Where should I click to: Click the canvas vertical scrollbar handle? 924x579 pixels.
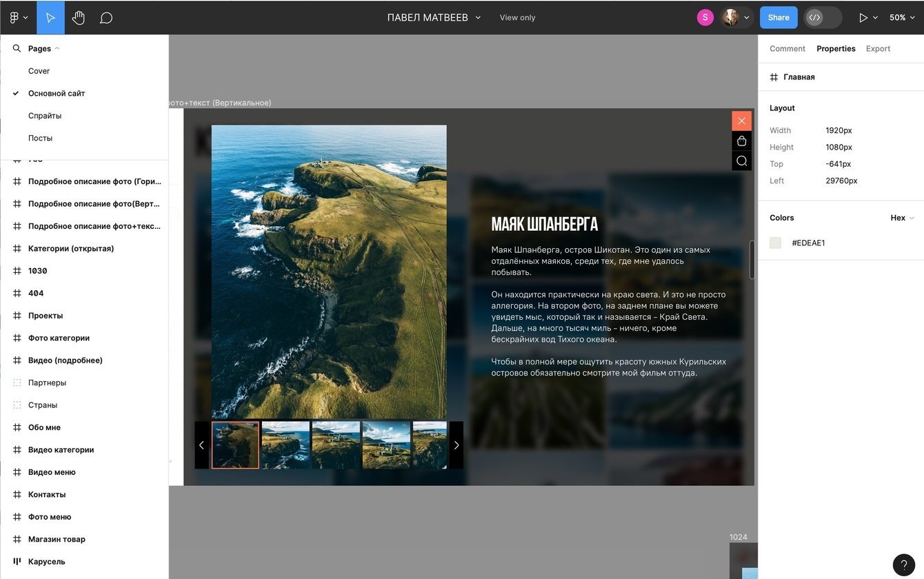tap(753, 260)
